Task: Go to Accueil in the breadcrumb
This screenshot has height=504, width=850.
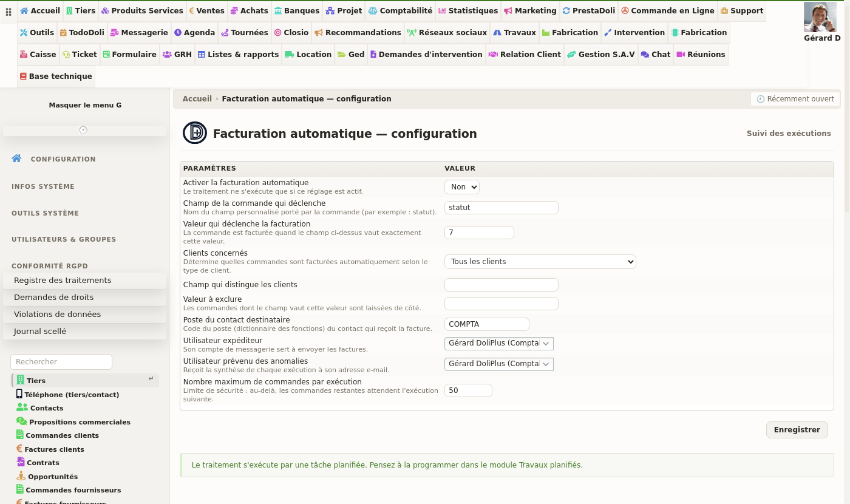Action: click(x=197, y=99)
